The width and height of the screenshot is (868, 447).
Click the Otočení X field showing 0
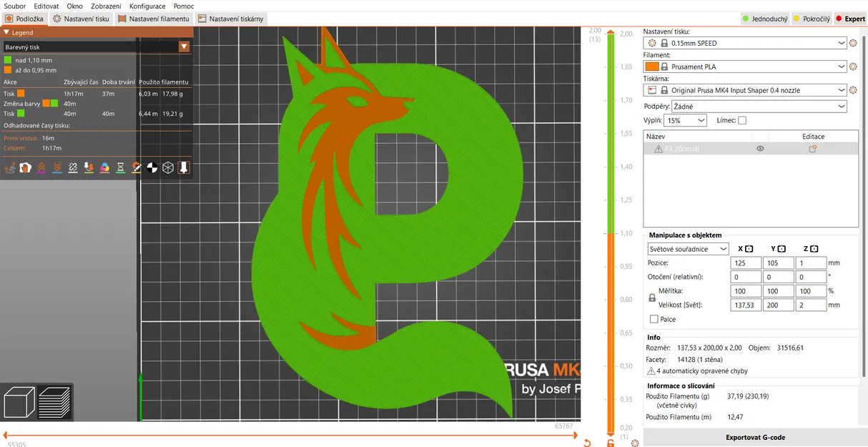pos(746,277)
